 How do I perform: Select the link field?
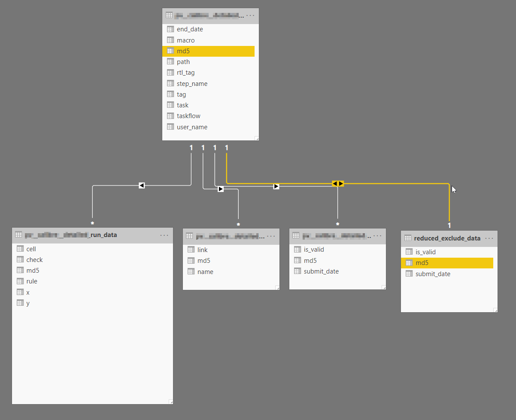point(229,250)
